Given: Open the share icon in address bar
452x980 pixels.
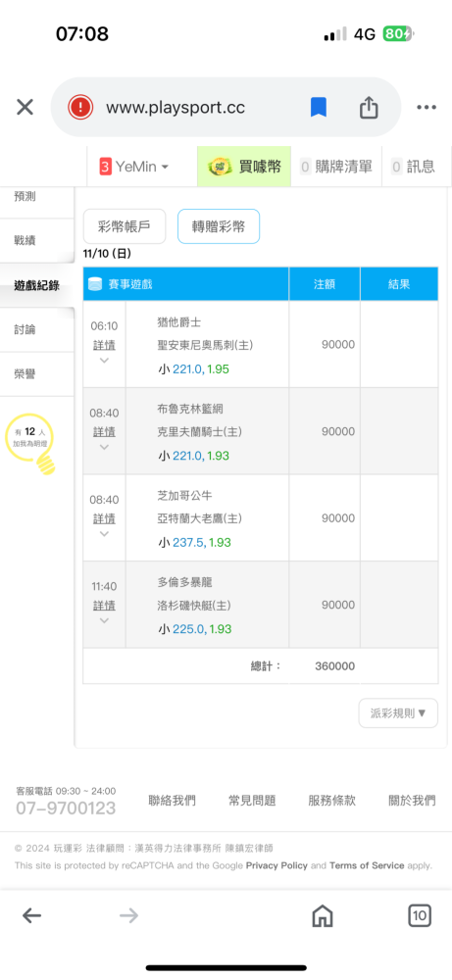Looking at the screenshot, I should click(x=369, y=108).
